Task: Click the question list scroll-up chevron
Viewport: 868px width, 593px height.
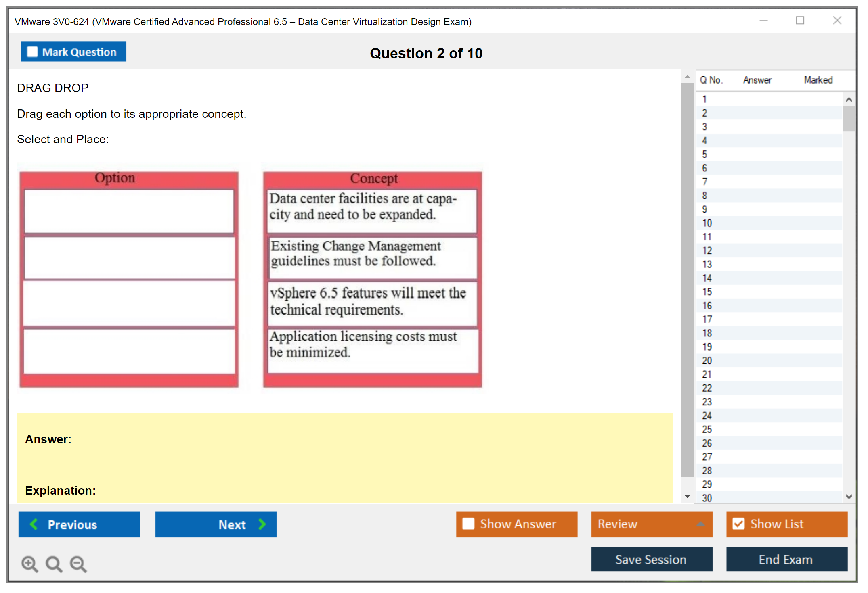Action: point(849,100)
